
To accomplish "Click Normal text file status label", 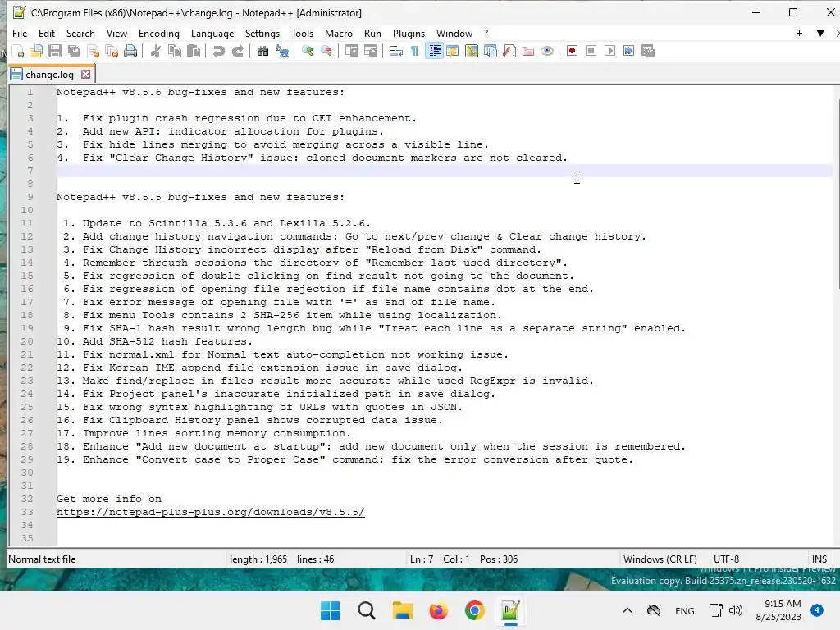I will tap(42, 559).
